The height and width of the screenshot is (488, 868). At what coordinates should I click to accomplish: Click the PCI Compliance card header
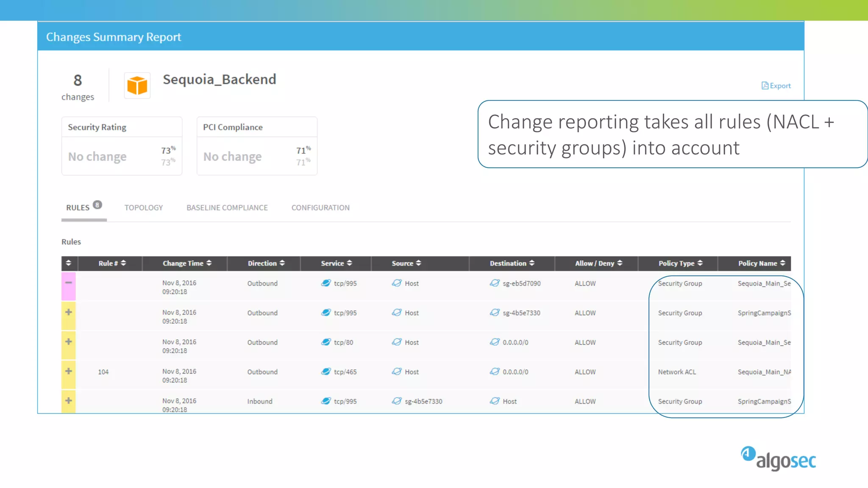point(257,127)
